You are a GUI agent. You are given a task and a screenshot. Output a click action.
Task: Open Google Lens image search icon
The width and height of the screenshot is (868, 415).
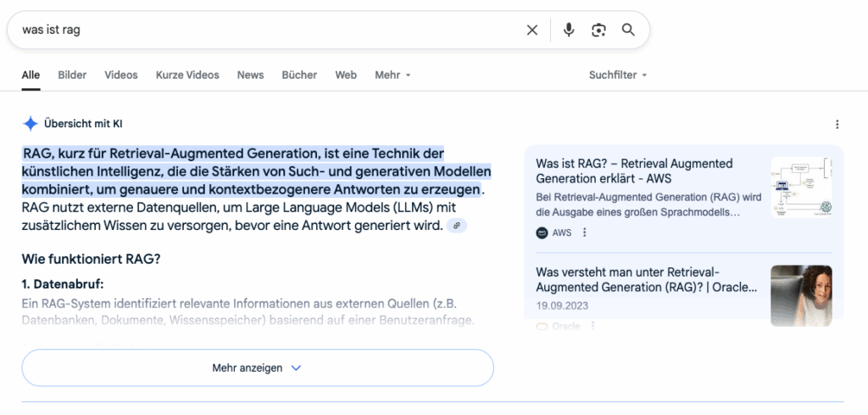(x=599, y=30)
